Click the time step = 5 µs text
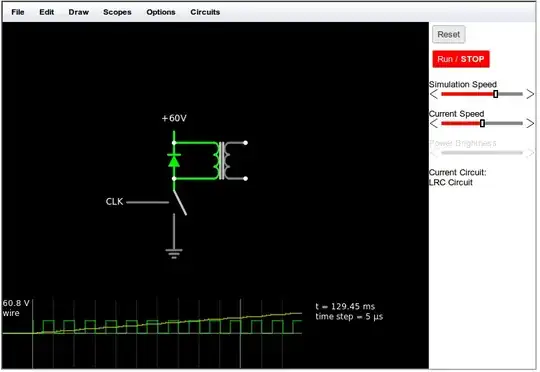The image size is (540, 372). click(349, 317)
